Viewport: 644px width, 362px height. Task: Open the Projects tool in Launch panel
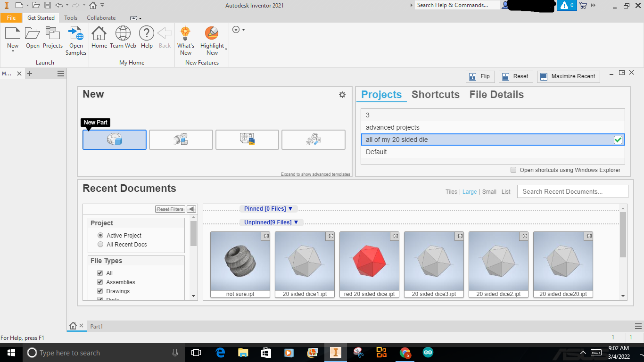coord(52,38)
